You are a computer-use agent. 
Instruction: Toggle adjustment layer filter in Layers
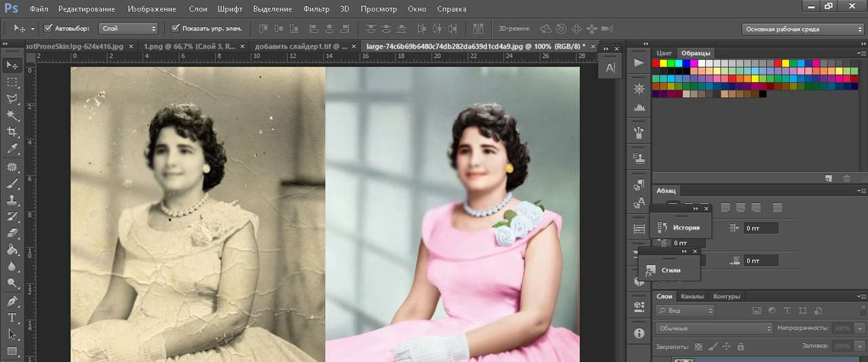point(772,310)
